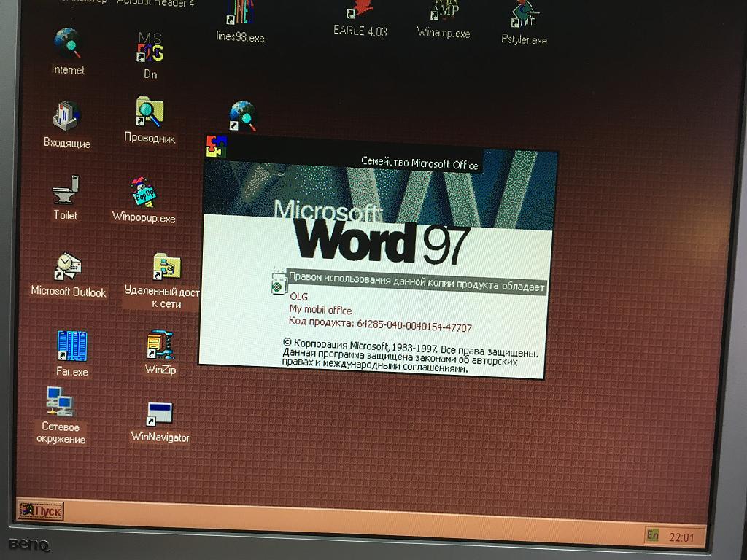Open the Входящие inbox icon

pyautogui.click(x=67, y=117)
